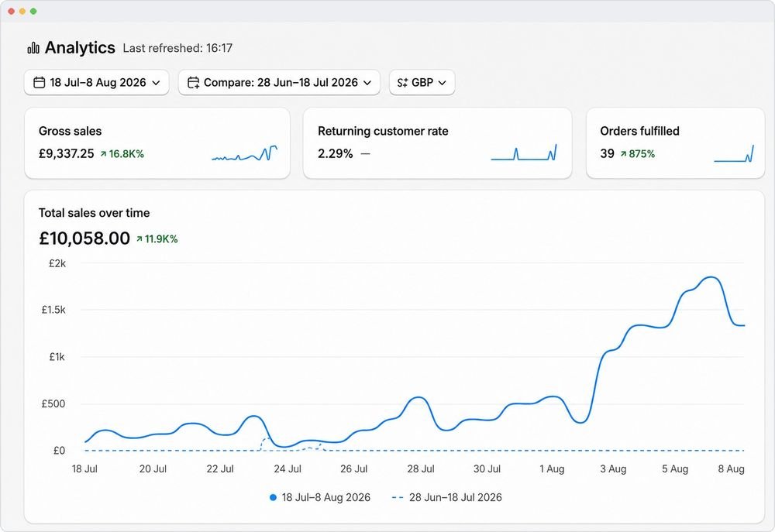This screenshot has height=532, width=775.
Task: Click the yellow minimize window button
Action: [22, 12]
